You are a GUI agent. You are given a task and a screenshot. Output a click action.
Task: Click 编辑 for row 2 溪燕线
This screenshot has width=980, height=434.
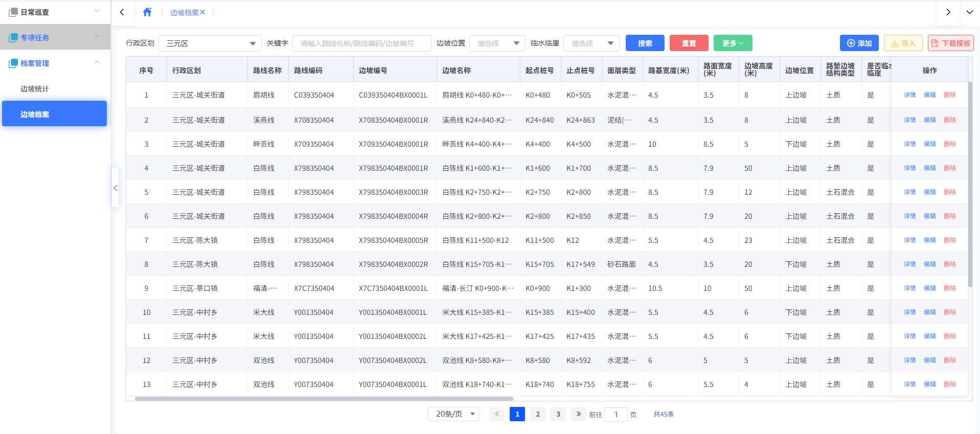tap(930, 120)
